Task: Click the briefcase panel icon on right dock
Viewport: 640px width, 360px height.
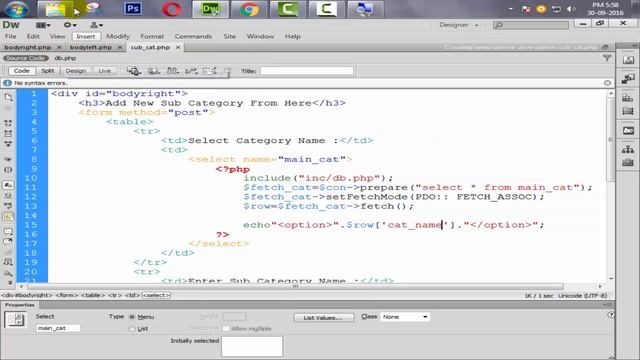Action: click(x=628, y=162)
